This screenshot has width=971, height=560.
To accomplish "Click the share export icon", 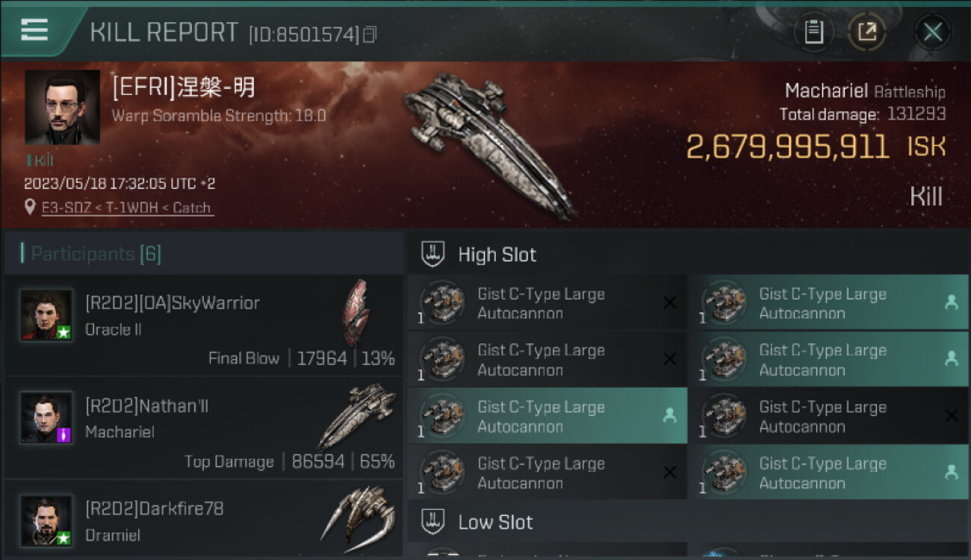I will point(866,32).
